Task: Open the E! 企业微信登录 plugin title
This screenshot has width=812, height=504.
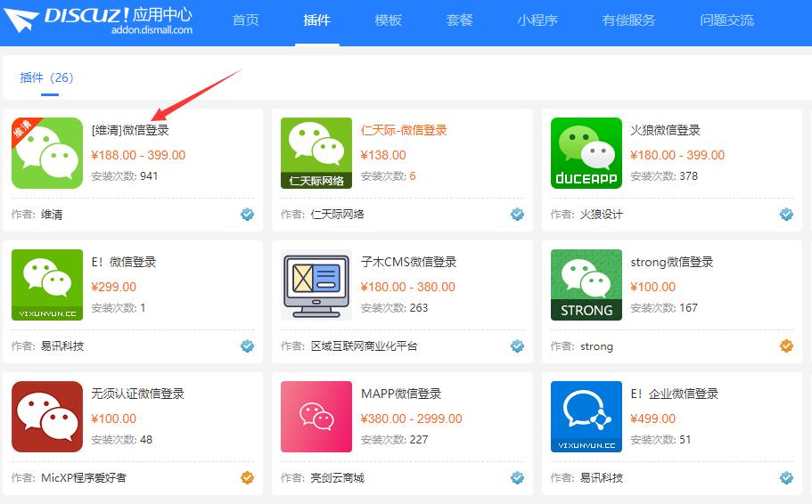Action: [674, 394]
